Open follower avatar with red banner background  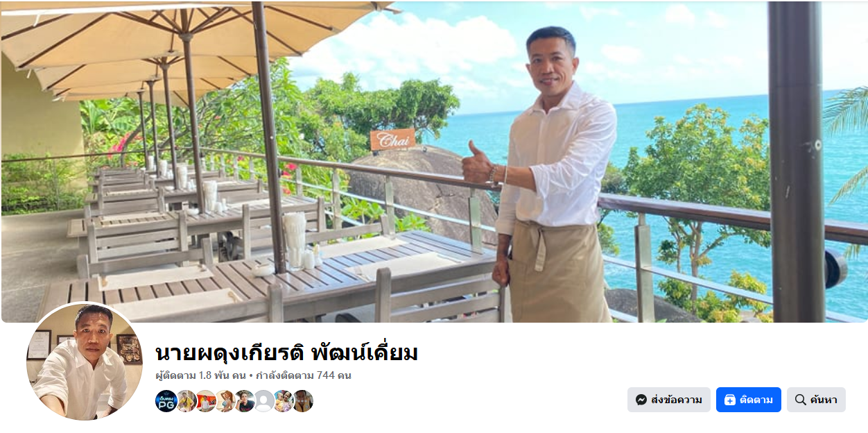pos(206,401)
